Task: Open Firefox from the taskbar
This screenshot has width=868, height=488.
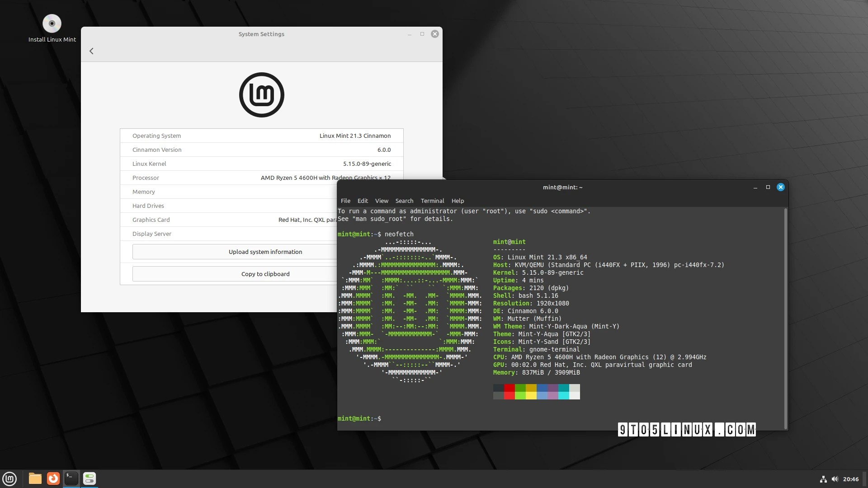Action: 53,479
